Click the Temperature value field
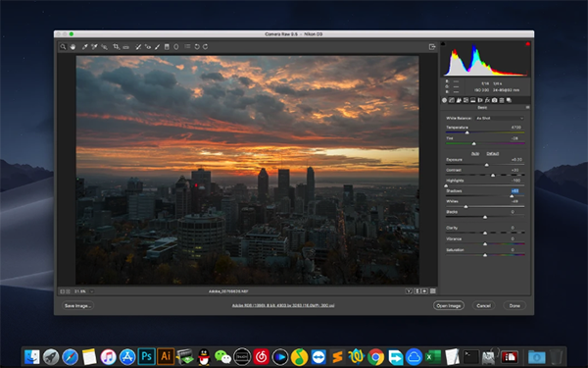 (515, 128)
